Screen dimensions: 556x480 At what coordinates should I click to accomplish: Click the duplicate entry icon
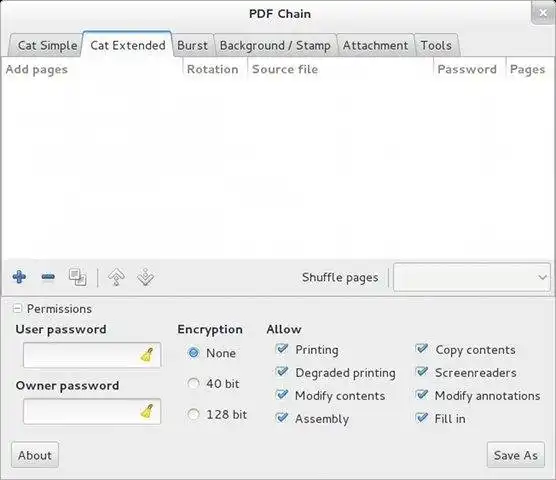click(78, 277)
